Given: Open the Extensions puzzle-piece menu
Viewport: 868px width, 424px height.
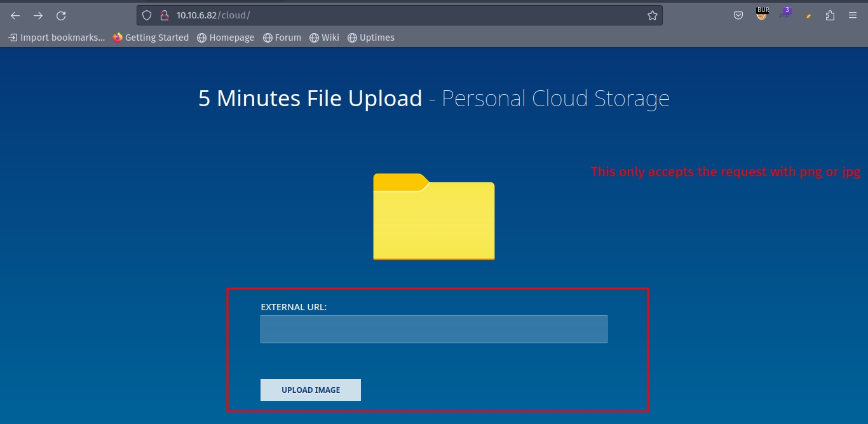Looking at the screenshot, I should tap(830, 16).
